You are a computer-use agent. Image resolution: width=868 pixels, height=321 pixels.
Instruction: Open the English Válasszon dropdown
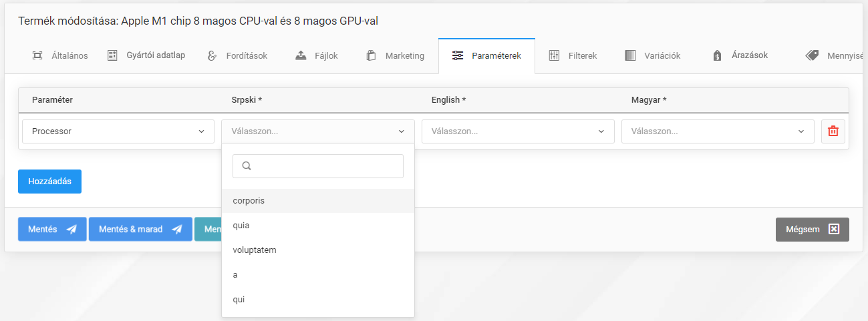point(518,131)
